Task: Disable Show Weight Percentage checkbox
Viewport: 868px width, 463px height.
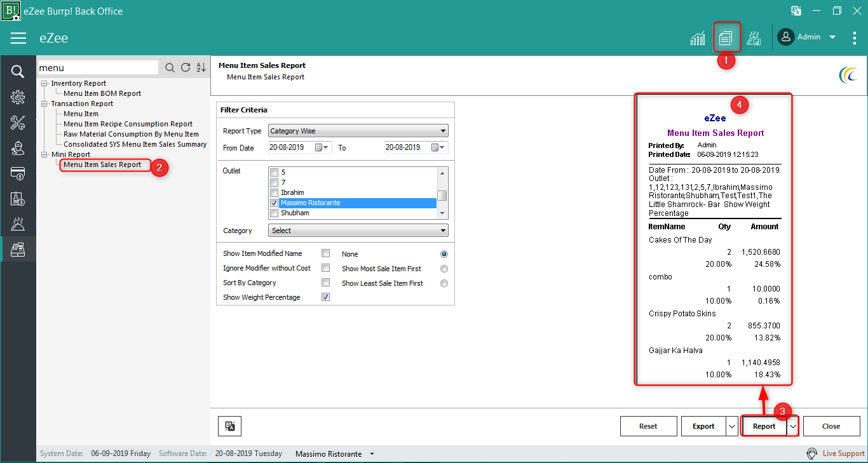Action: (x=326, y=297)
